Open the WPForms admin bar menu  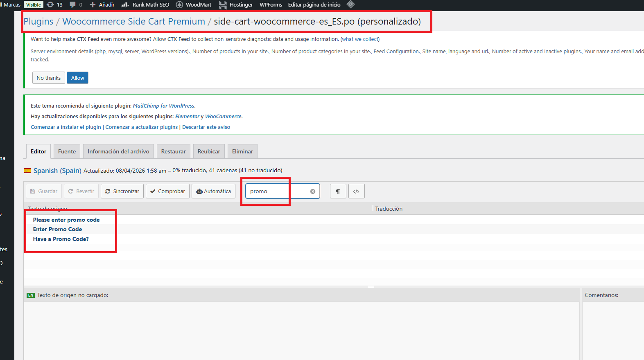point(271,4)
